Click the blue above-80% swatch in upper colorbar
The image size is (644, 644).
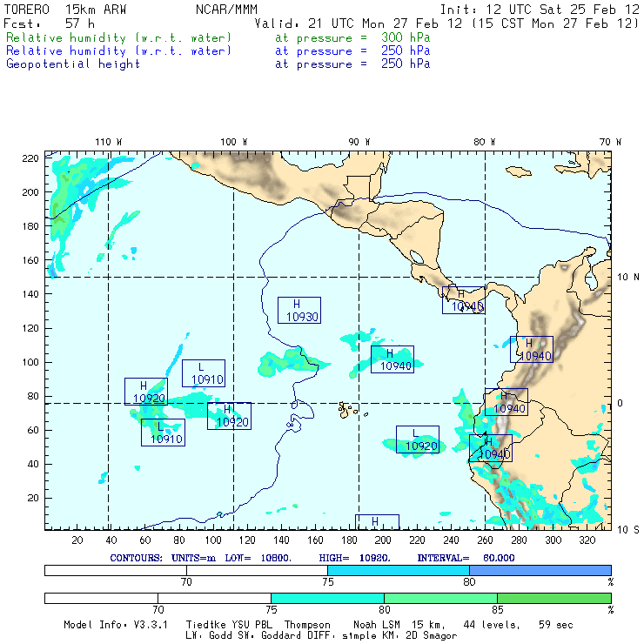[x=540, y=570]
